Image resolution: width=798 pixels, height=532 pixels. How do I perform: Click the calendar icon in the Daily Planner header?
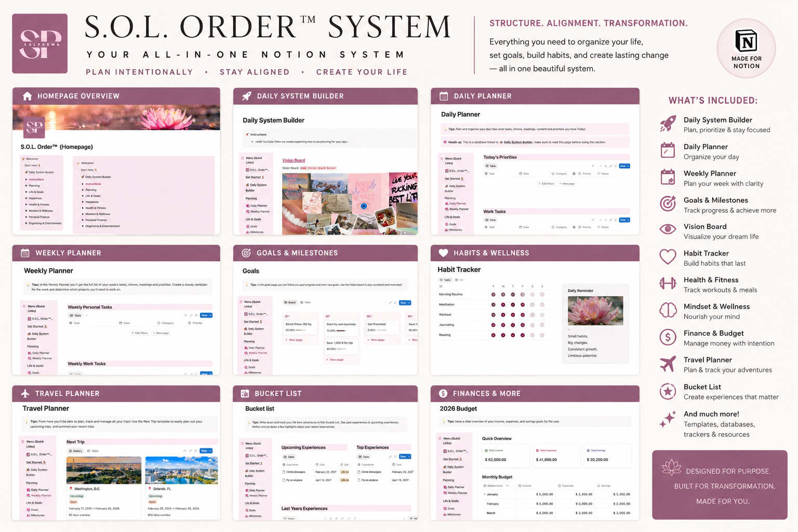point(444,96)
